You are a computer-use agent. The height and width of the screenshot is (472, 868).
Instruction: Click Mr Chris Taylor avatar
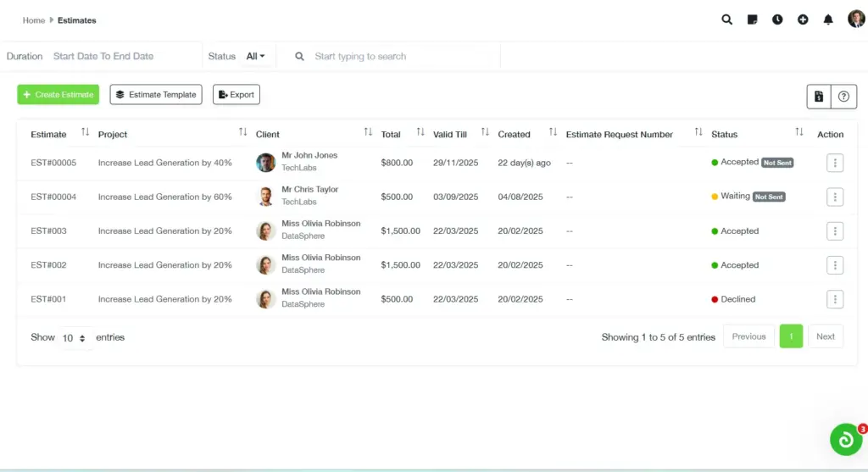tap(265, 197)
